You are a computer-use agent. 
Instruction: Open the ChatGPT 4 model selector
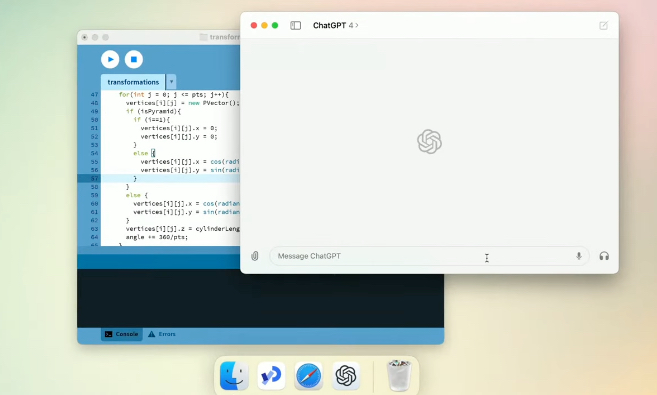[336, 26]
